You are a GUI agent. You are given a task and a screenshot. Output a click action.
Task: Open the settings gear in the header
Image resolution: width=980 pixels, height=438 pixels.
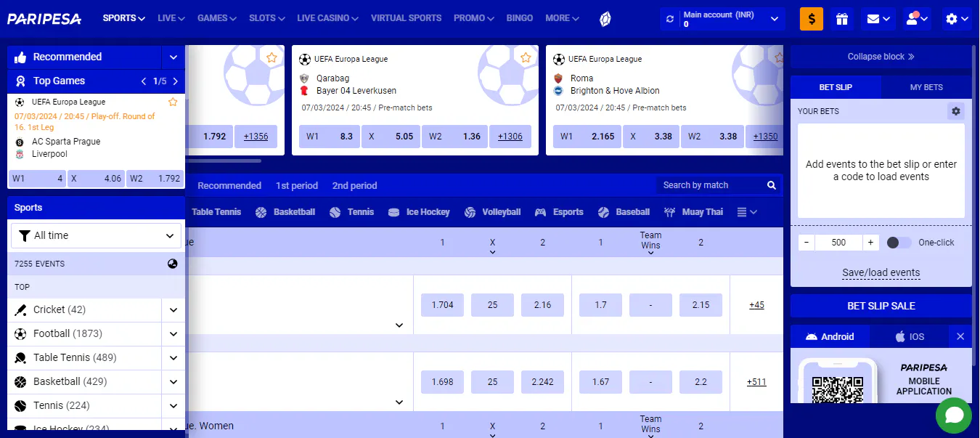click(957, 19)
